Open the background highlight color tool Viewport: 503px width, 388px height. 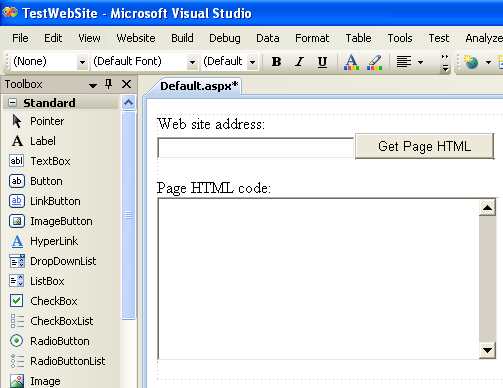(374, 62)
